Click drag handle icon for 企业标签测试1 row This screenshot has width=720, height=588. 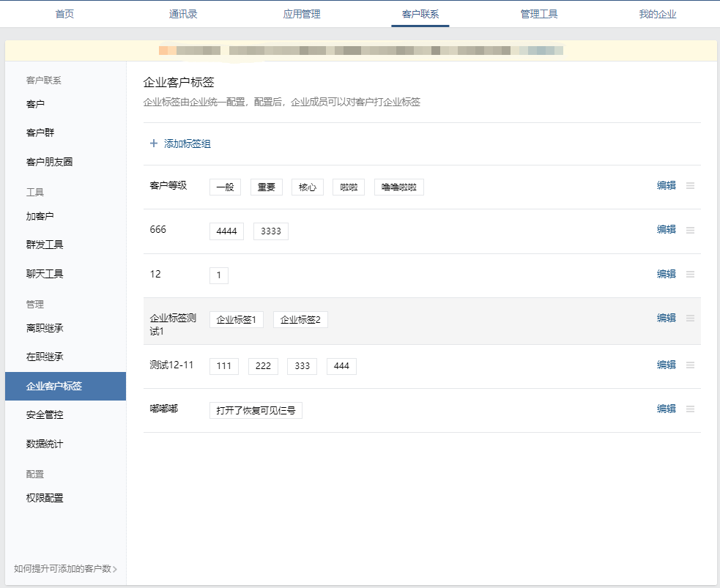(690, 318)
